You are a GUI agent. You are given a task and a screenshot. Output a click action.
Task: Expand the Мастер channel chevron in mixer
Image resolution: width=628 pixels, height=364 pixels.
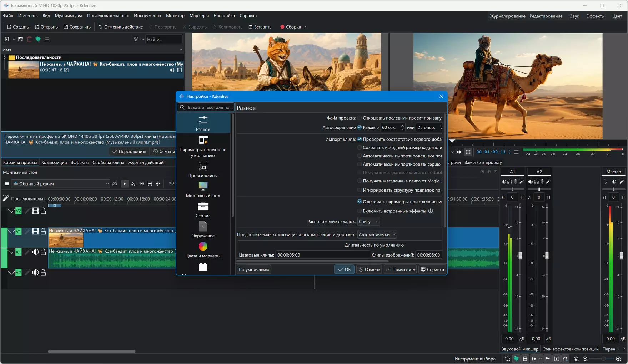pos(606,182)
